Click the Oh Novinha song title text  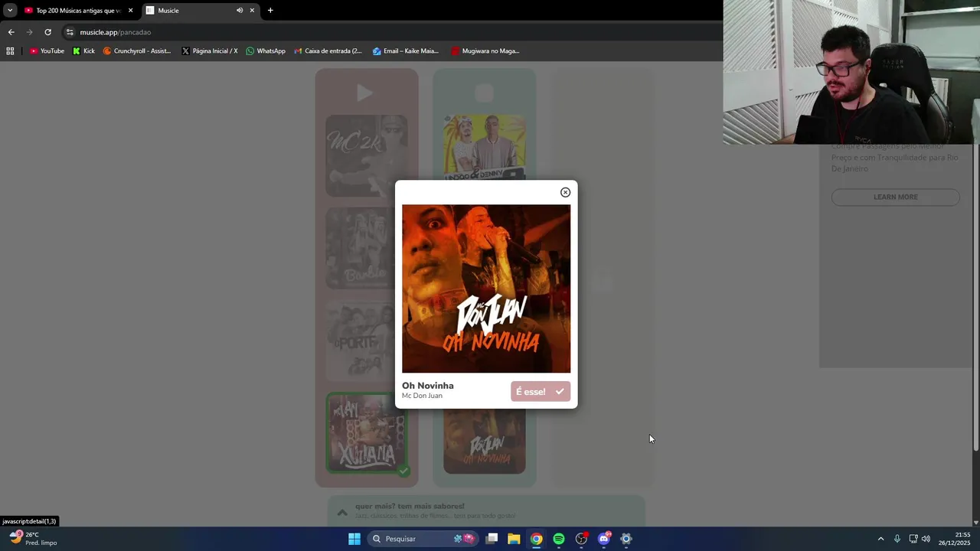pyautogui.click(x=428, y=386)
